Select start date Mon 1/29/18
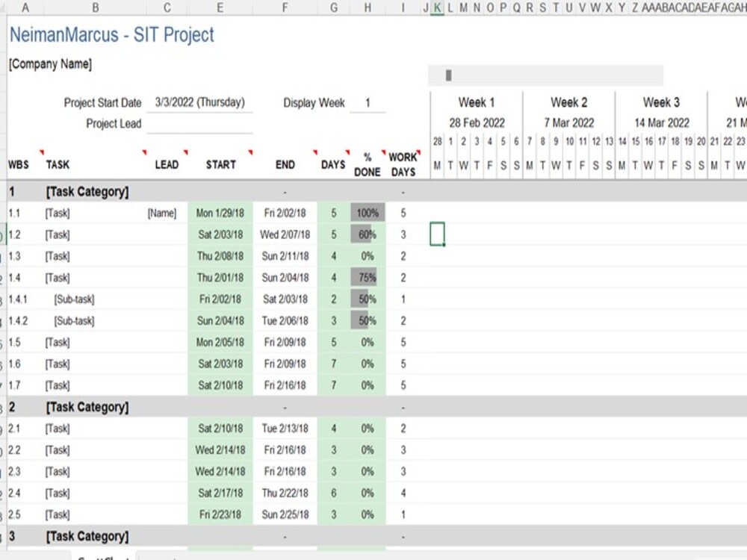Screen dimensions: 747x560 [x=220, y=213]
